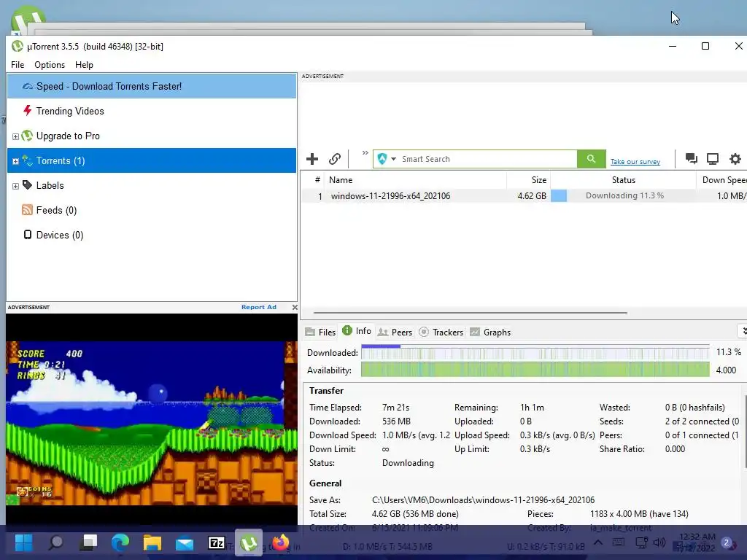747x560 pixels.
Task: Open taskbar Search
Action: [x=55, y=542]
